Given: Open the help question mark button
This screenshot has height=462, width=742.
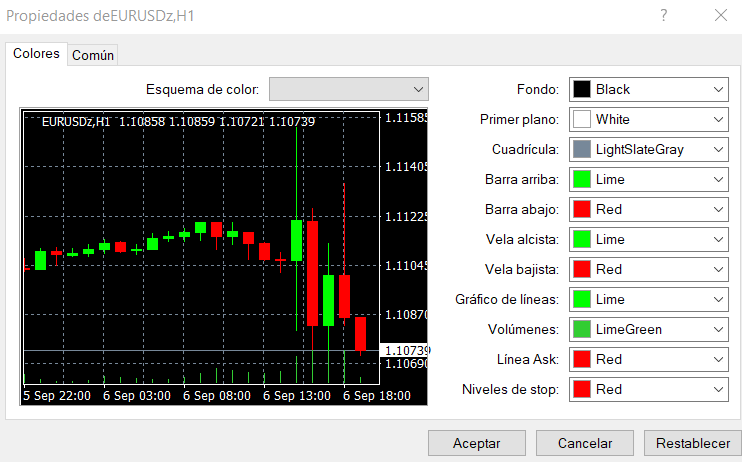Looking at the screenshot, I should tap(664, 16).
